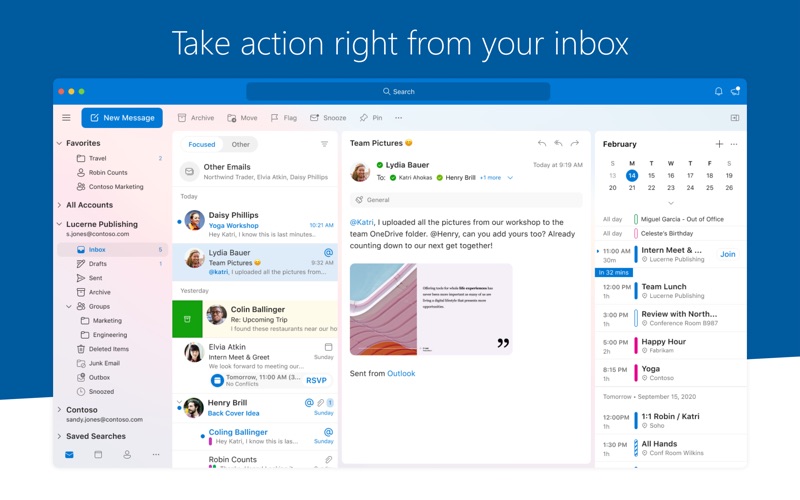Expand recipients list chevron
The image size is (800, 500).
(510, 178)
